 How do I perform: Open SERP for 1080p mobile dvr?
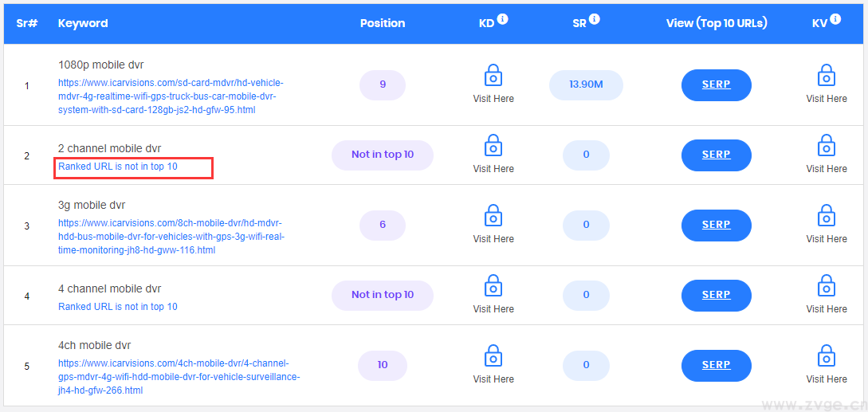pyautogui.click(x=716, y=84)
